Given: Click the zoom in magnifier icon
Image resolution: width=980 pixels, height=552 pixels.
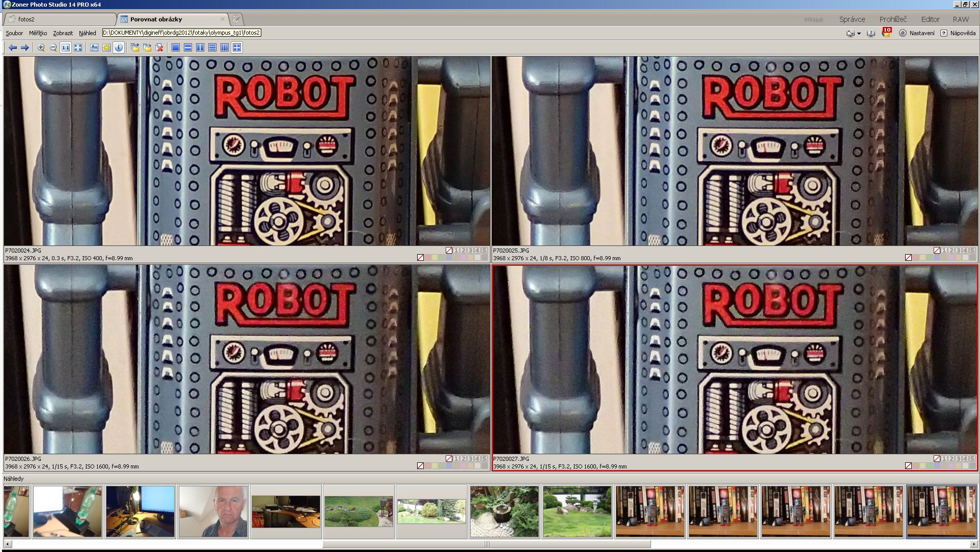Looking at the screenshot, I should pyautogui.click(x=41, y=47).
